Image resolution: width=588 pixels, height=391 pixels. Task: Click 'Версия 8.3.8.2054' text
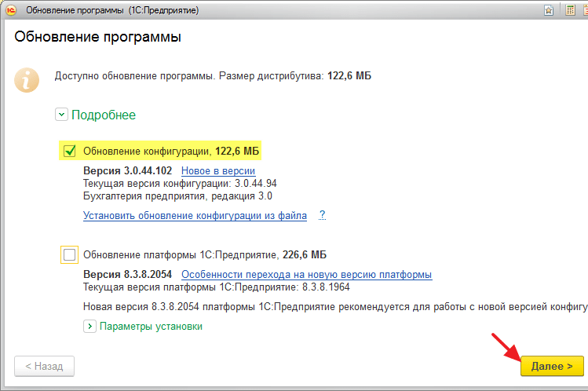[127, 275]
